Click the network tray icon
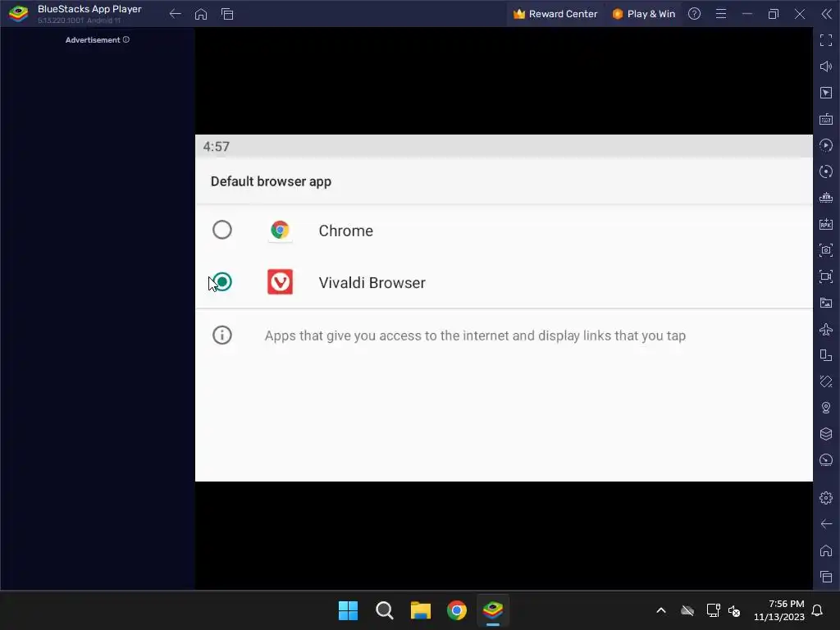 713,610
